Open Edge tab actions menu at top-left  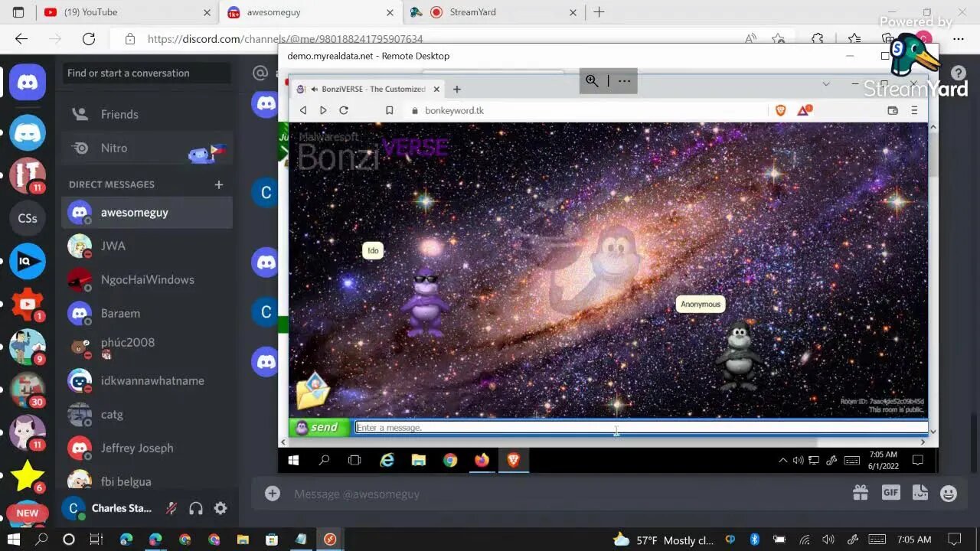pos(18,12)
